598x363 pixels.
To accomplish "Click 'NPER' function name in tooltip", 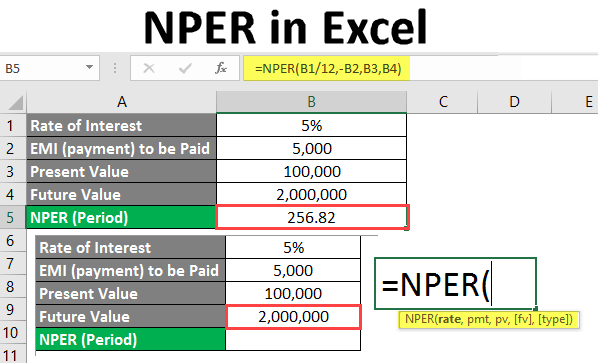I will [419, 319].
